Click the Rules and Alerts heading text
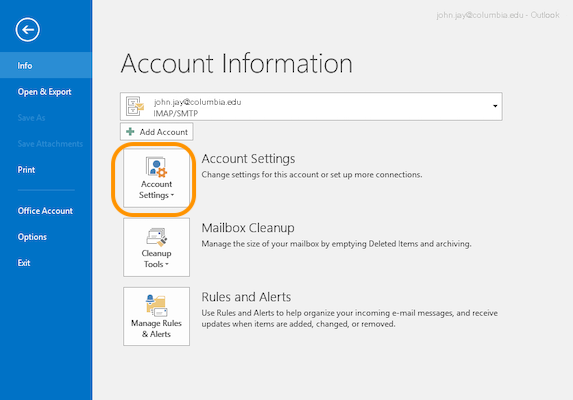The image size is (573, 400). [246, 297]
